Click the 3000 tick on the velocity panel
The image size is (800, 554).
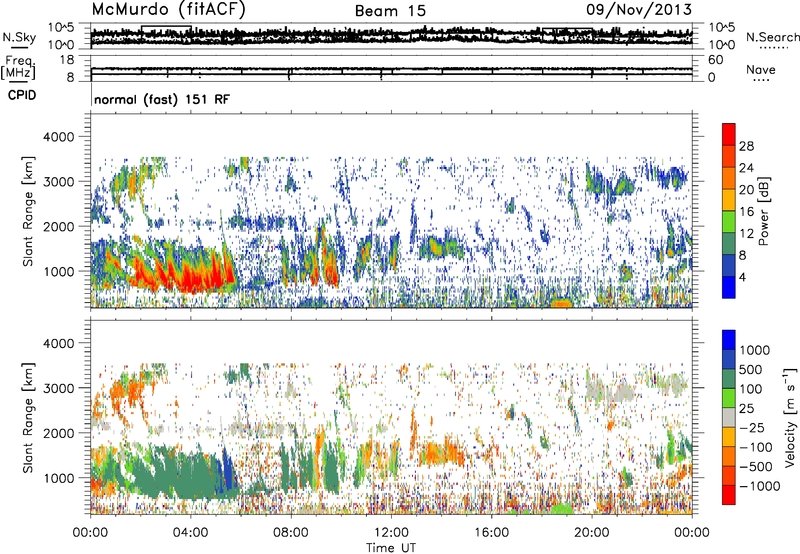[x=58, y=388]
